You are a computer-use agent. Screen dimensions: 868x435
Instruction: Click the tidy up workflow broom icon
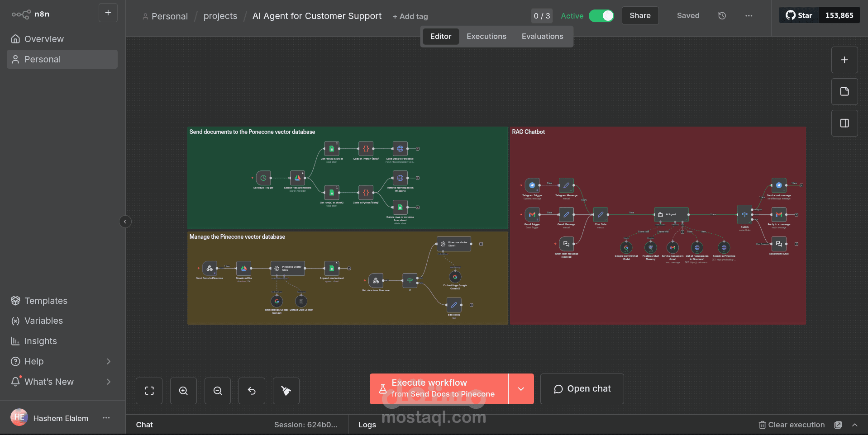coord(286,391)
